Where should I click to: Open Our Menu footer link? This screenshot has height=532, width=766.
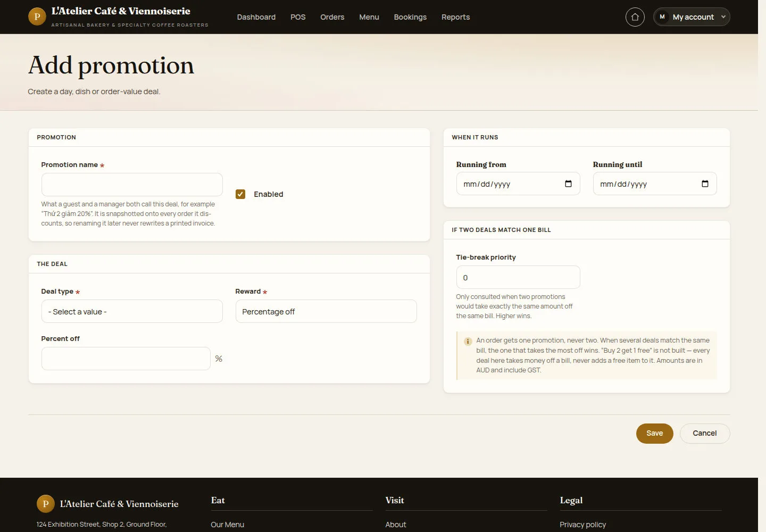(x=228, y=525)
